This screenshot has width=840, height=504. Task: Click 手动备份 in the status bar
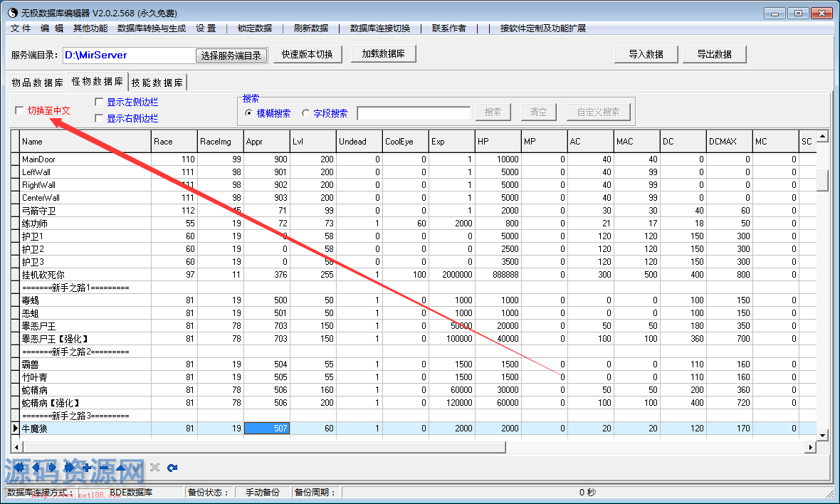tap(263, 492)
